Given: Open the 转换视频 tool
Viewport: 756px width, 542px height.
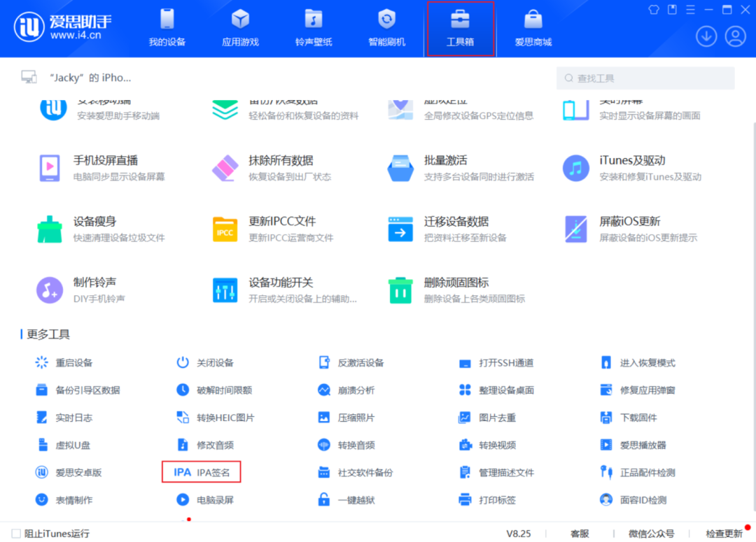Looking at the screenshot, I should (x=487, y=445).
